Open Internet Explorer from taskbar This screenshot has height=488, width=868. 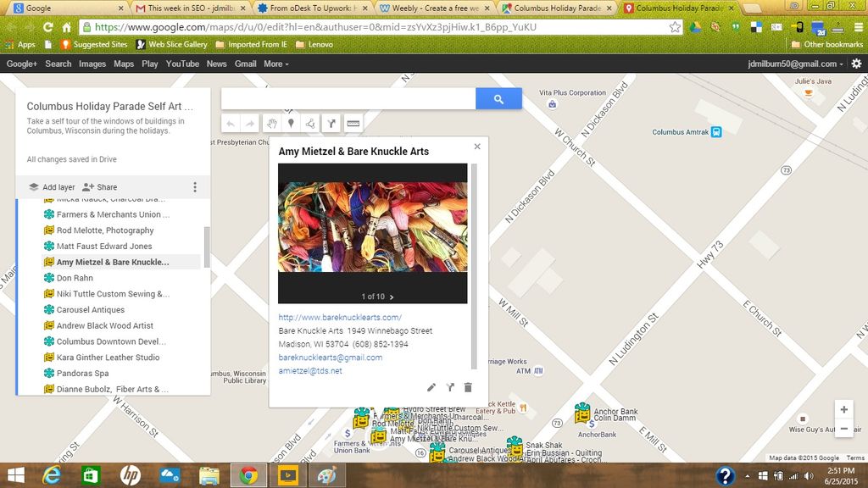coord(52,475)
